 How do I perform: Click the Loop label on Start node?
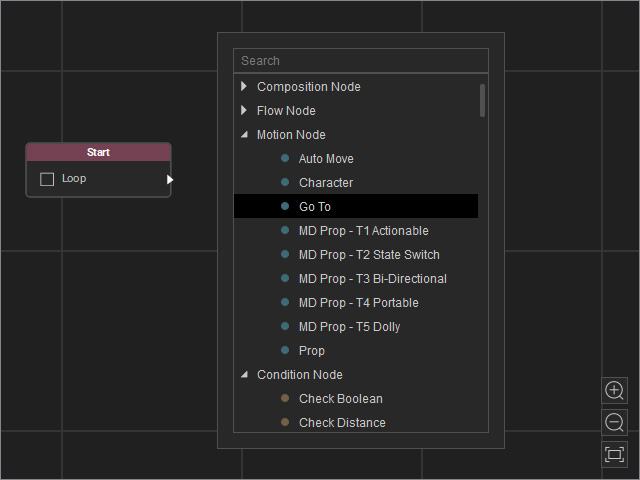[x=74, y=178]
